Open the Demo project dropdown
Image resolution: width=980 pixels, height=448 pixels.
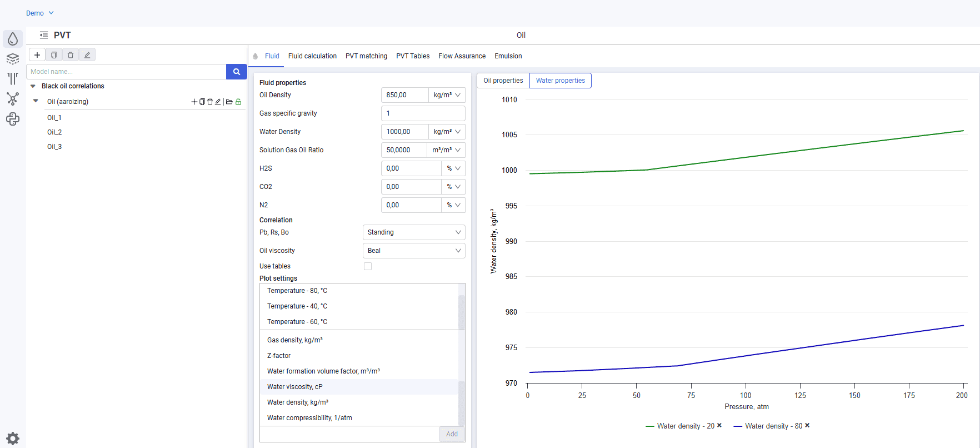[x=40, y=13]
